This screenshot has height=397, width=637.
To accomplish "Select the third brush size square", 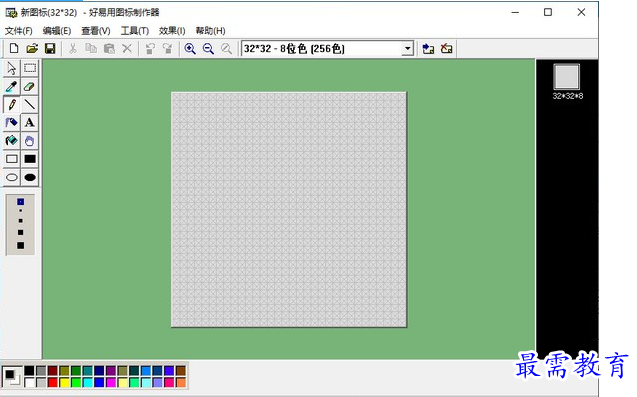I will click(x=21, y=221).
